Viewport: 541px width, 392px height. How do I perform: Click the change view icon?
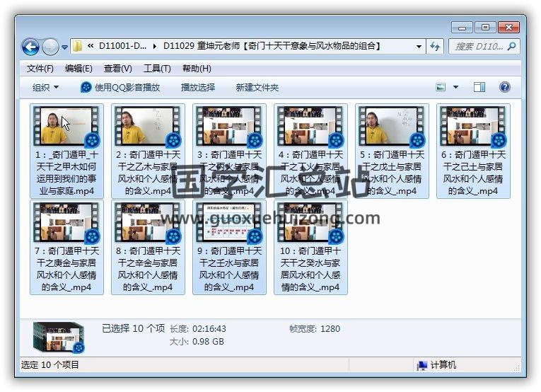click(441, 87)
